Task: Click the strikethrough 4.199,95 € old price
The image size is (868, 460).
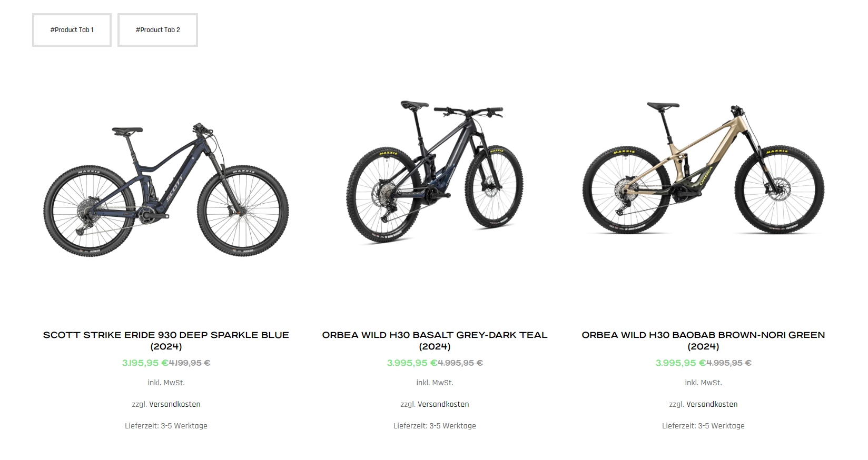Action: coord(190,363)
